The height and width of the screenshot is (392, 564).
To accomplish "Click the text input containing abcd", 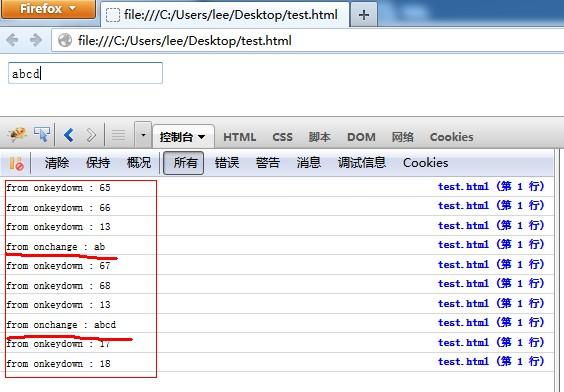I will [x=85, y=73].
